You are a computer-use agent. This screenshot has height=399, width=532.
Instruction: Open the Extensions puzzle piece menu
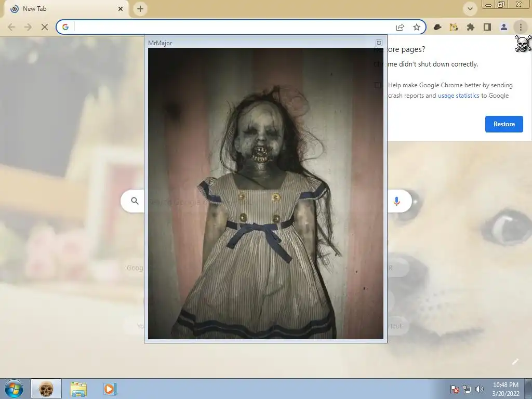(470, 27)
